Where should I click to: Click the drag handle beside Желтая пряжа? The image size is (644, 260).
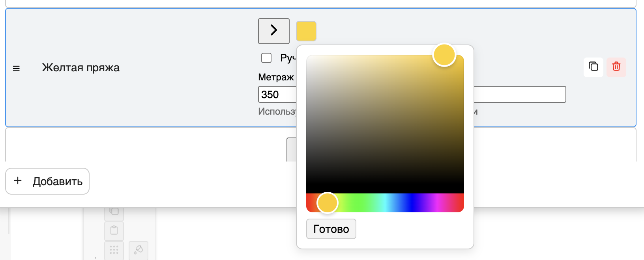[16, 69]
